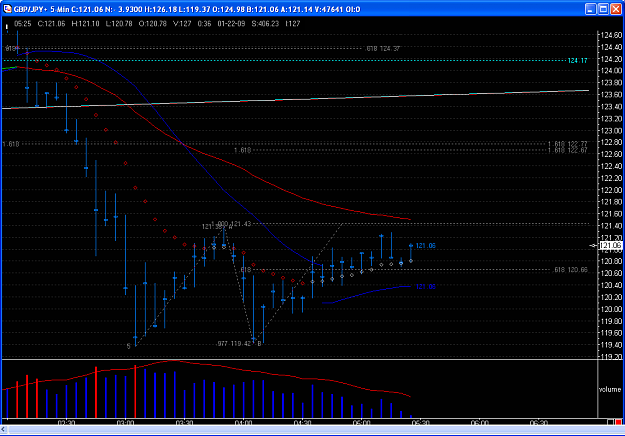Click the small red square at the bottom-right corner
Image resolution: width=625 pixels, height=436 pixels.
[x=618, y=422]
